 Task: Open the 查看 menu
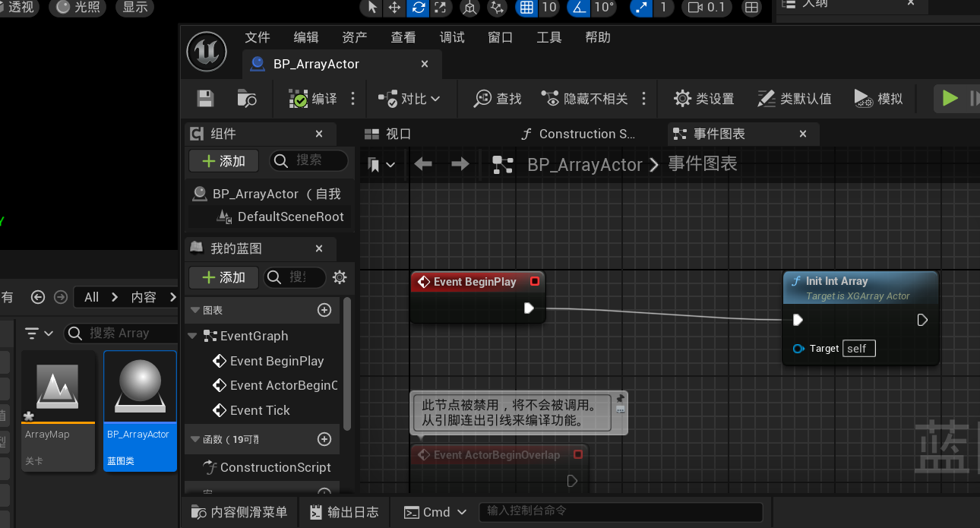click(x=403, y=37)
